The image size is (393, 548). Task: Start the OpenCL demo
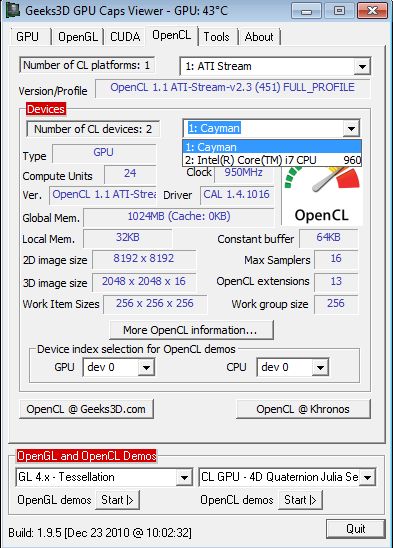tap(300, 500)
